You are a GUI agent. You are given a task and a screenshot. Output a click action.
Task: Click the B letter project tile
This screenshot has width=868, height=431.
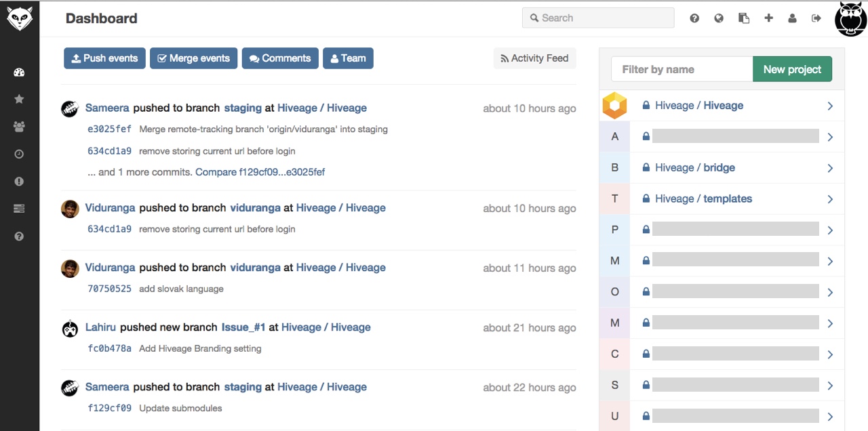615,168
